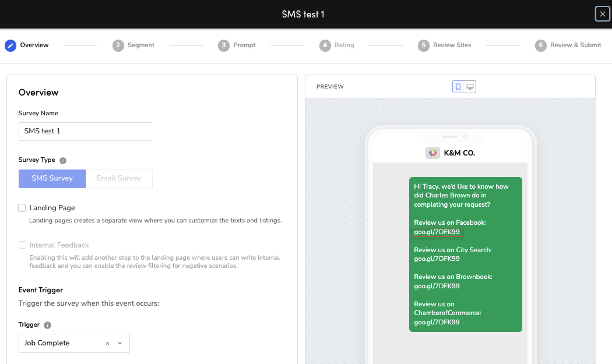The image size is (612, 364).
Task: Switch preview to mobile phone view
Action: point(458,87)
